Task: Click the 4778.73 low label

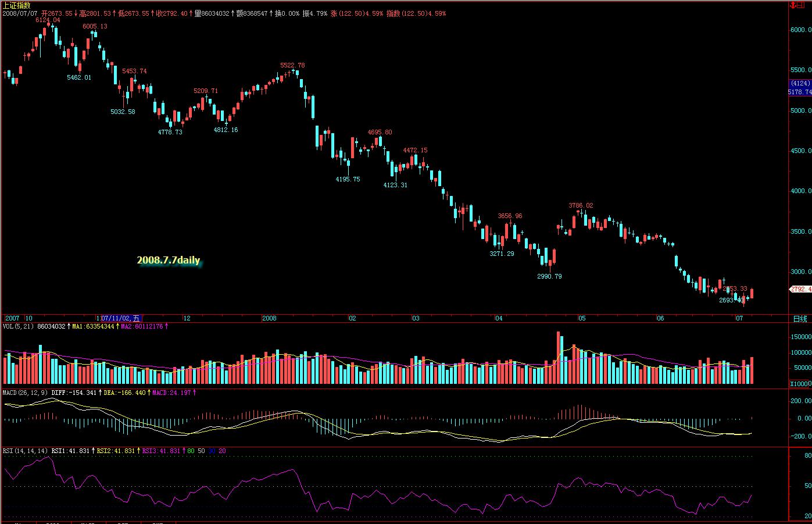Action: point(170,132)
